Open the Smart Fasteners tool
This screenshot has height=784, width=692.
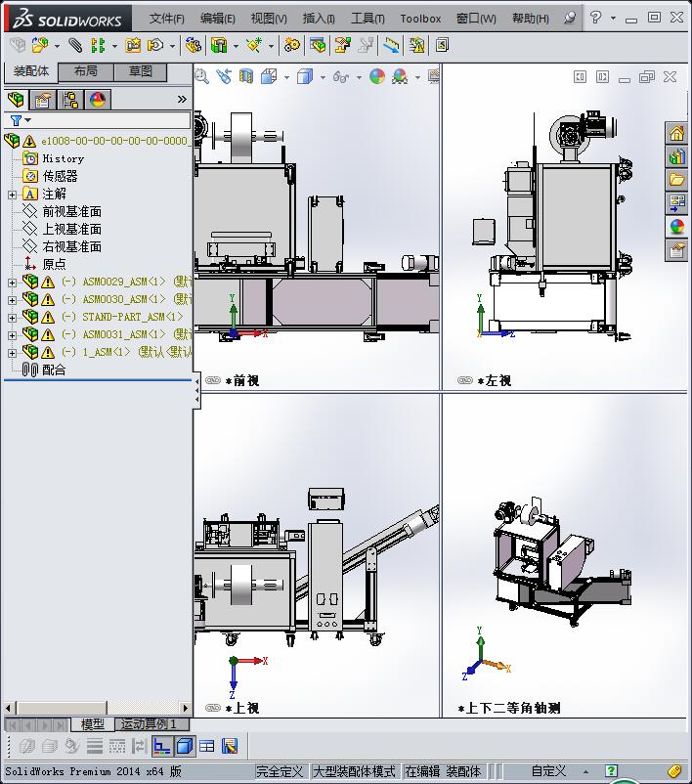point(133,46)
